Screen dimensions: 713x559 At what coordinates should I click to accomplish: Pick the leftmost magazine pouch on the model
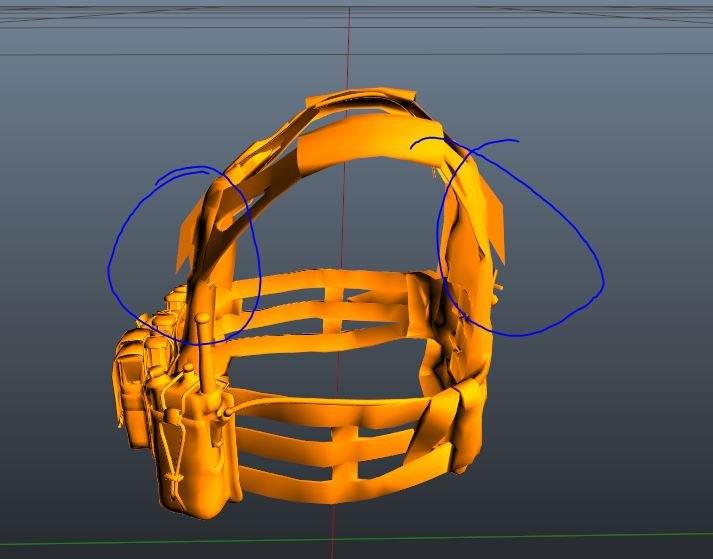[130, 387]
